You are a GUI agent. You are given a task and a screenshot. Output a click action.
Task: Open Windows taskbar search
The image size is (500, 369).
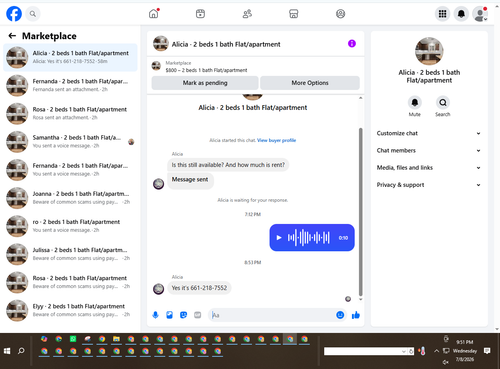[x=21, y=351]
